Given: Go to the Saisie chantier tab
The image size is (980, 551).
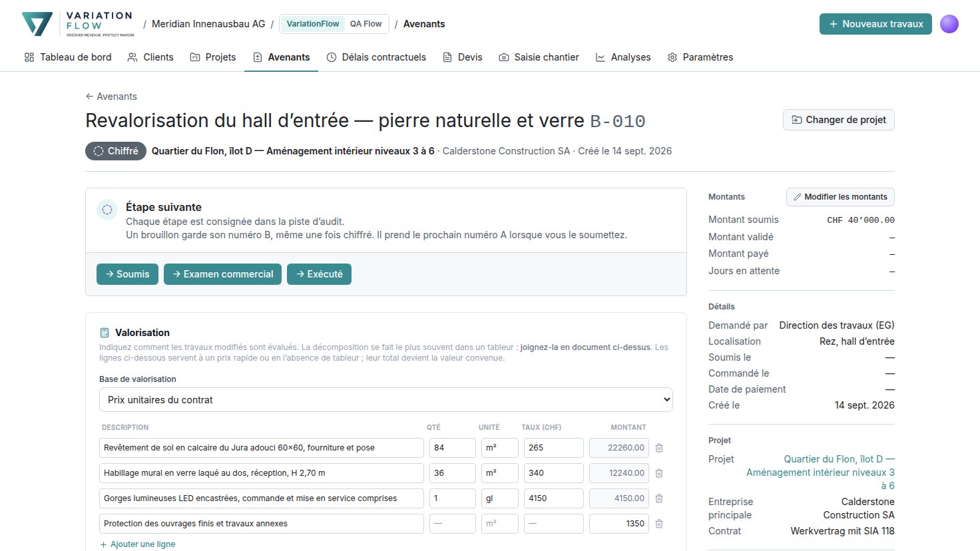Looking at the screenshot, I should coord(539,57).
